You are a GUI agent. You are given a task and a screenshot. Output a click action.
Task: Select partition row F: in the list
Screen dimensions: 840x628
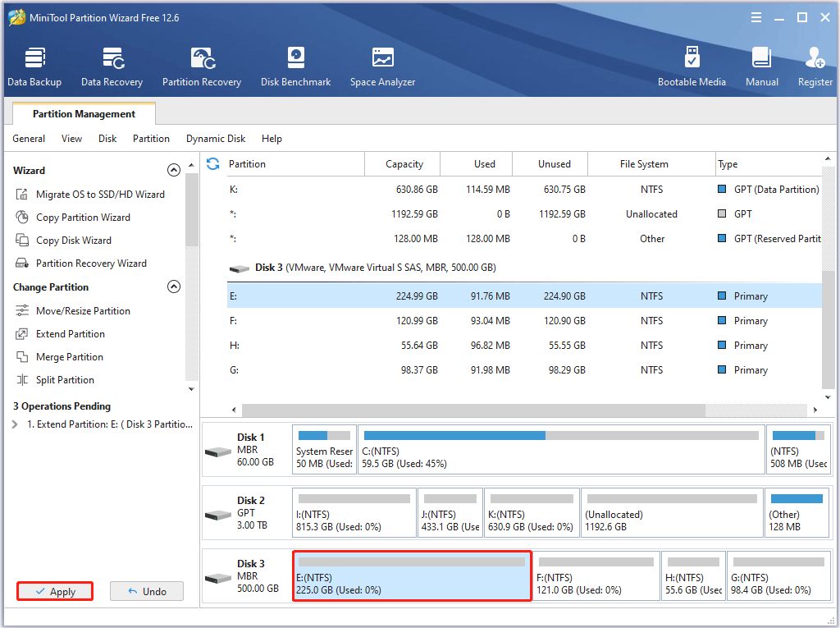[x=524, y=321]
